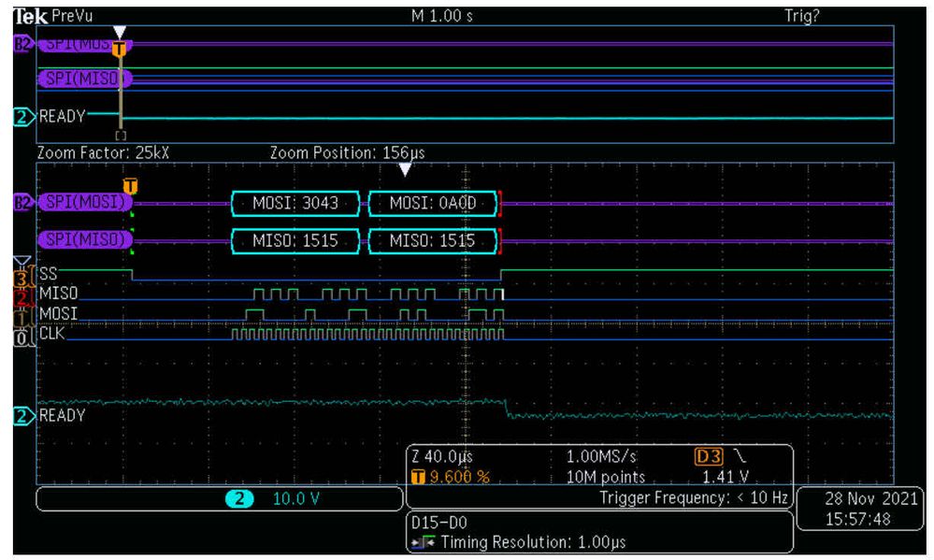
Task: Click the SPI(MISO) label in overview window
Action: pyautogui.click(x=85, y=78)
